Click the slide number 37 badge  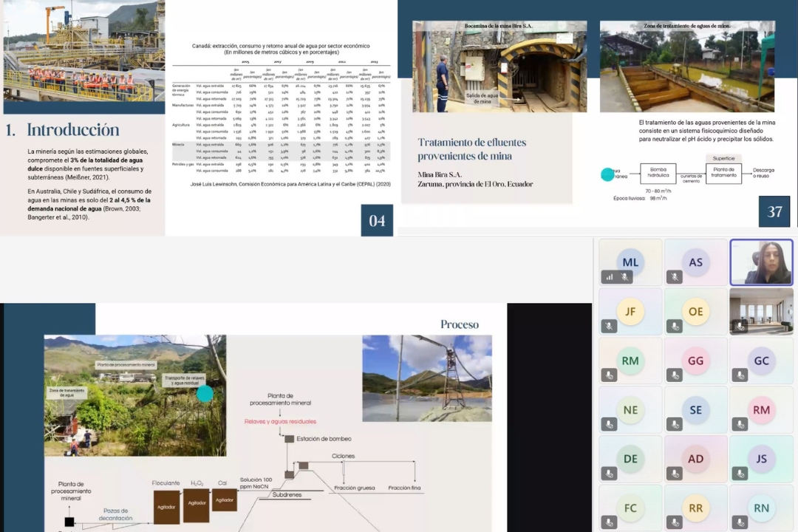(774, 211)
